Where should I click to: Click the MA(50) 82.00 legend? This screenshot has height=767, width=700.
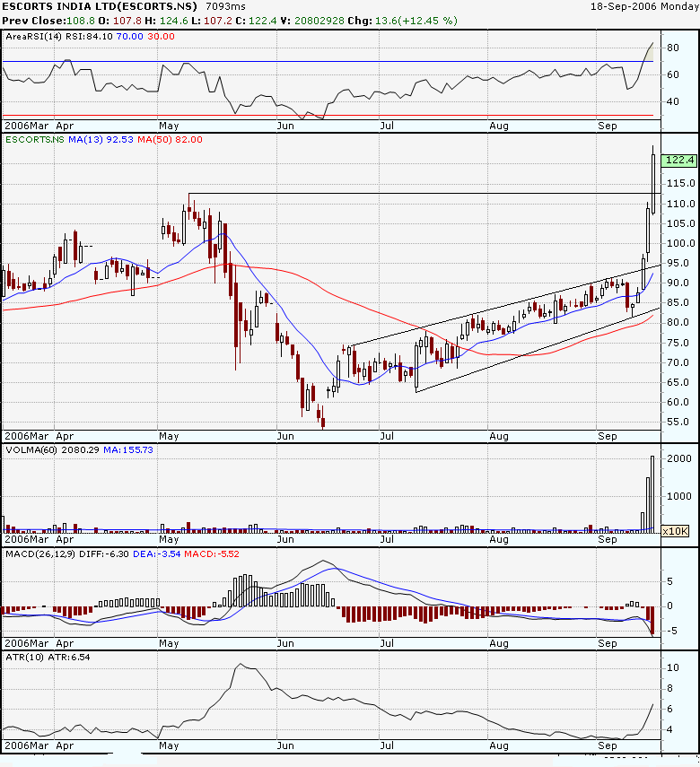(x=170, y=139)
